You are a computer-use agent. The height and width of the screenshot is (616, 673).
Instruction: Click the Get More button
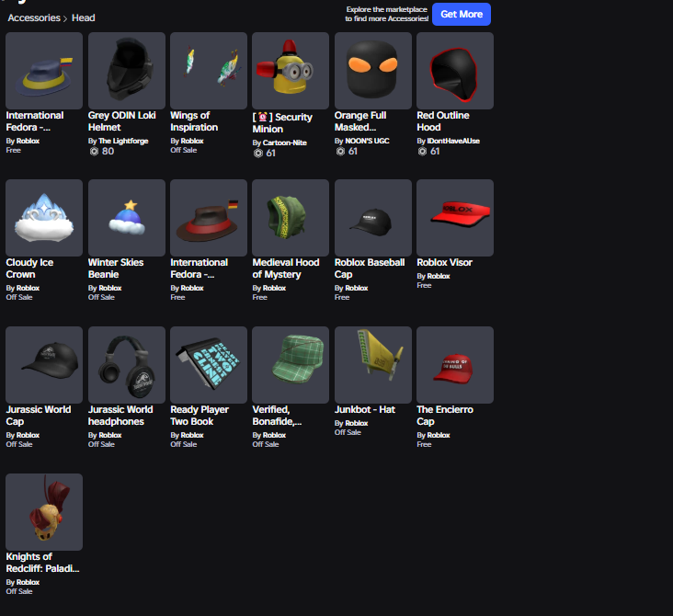(x=462, y=14)
